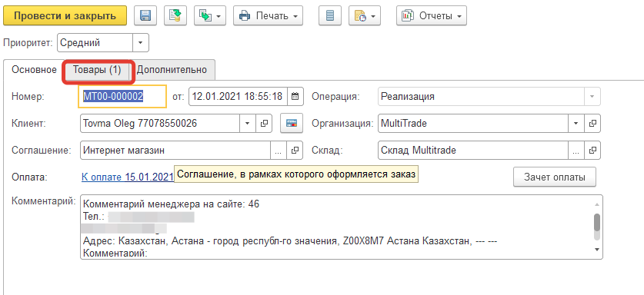The width and height of the screenshot is (644, 295).
Task: Click the Номер field MT00-000002
Action: tap(122, 97)
